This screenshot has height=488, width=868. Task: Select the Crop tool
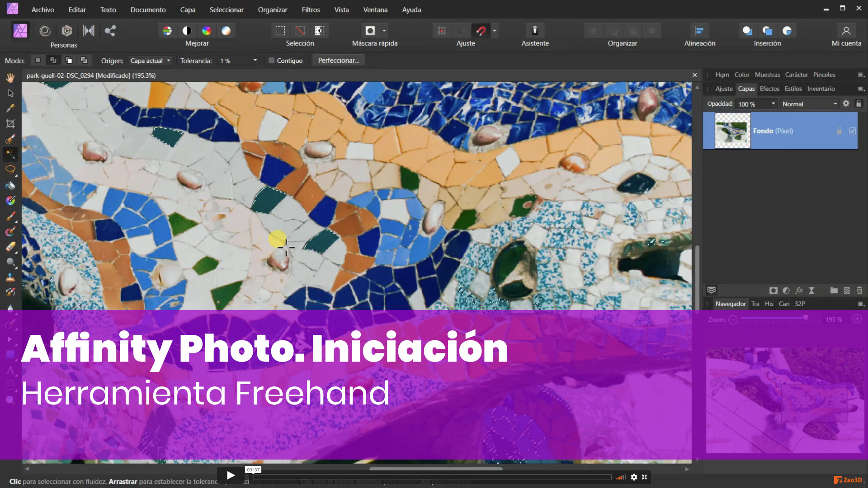pyautogui.click(x=10, y=124)
